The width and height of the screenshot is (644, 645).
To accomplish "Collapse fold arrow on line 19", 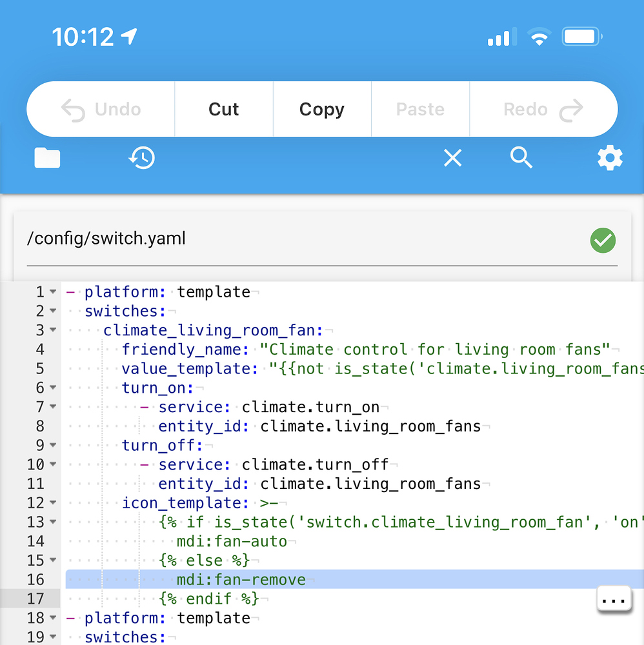I will 53,637.
